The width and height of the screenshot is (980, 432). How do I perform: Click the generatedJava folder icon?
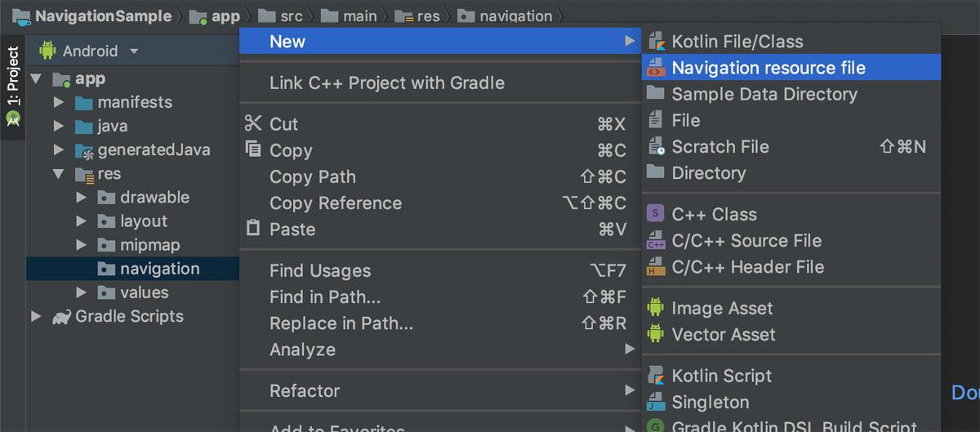click(x=84, y=150)
